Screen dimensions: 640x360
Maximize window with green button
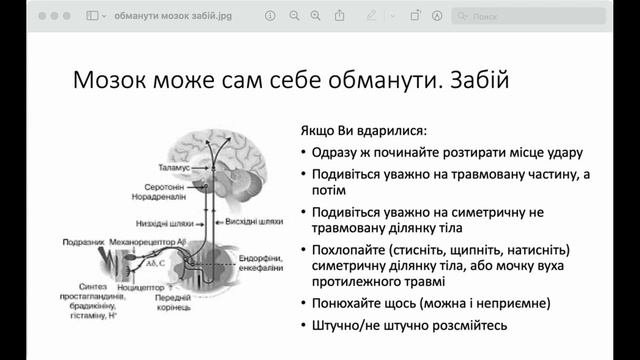click(67, 16)
